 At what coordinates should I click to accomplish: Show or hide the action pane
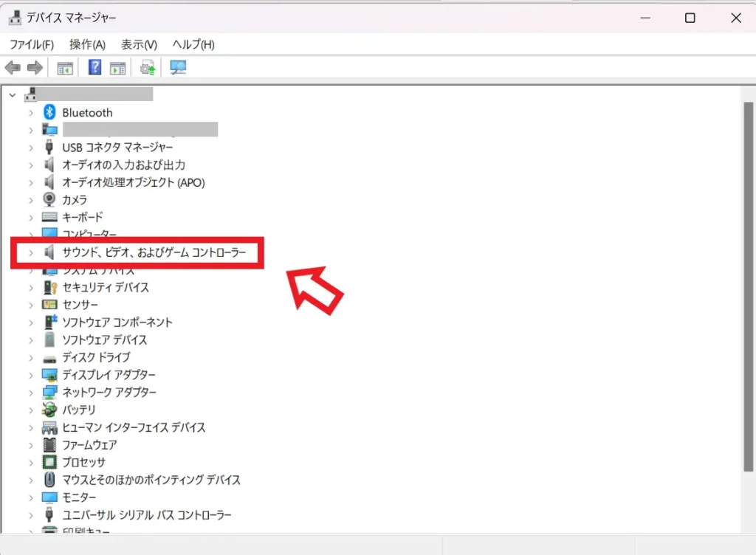click(x=117, y=68)
